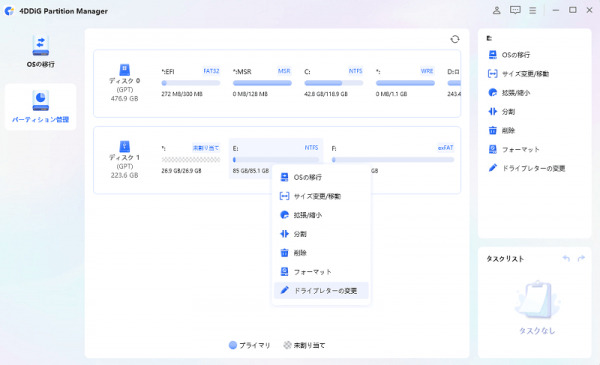
Task: Click the refresh icon above the disk list
Action: pos(455,39)
